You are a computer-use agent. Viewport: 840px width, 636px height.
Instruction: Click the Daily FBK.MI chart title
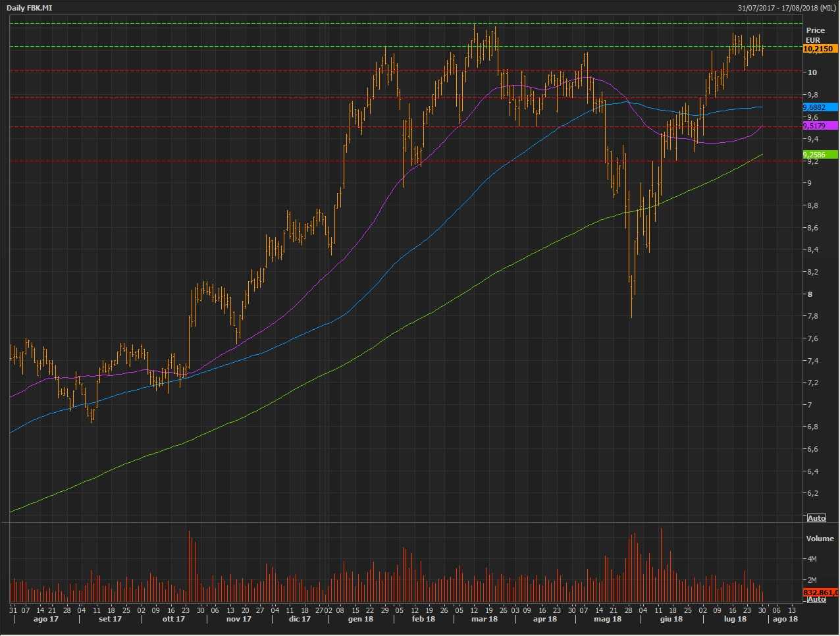coord(29,8)
